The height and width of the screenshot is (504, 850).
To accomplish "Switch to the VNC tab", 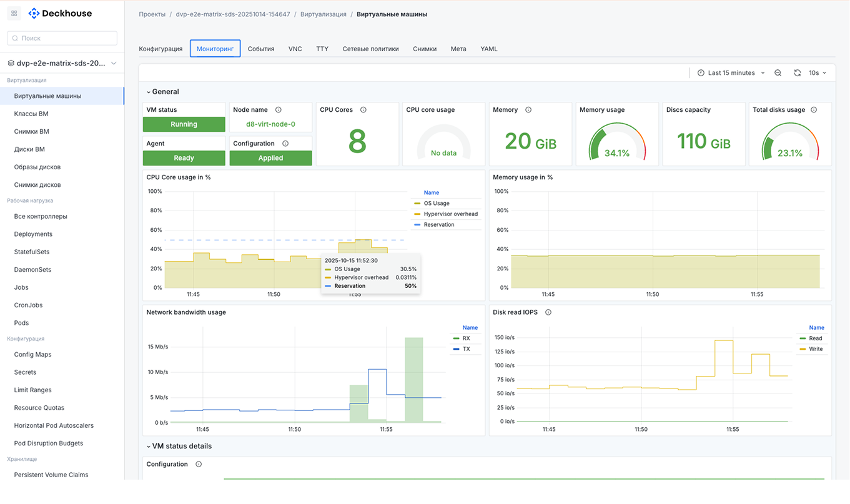I will pos(295,49).
